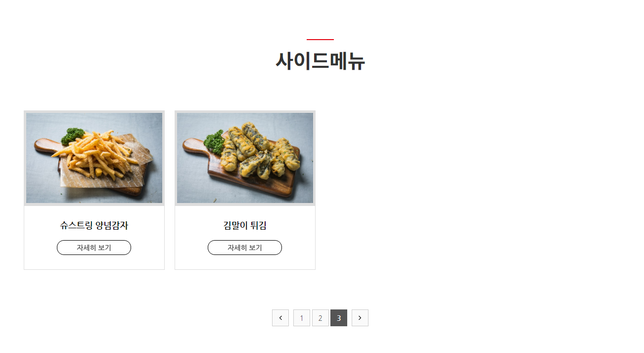Open 자세히 보기 under 김말이 튀김
The width and height of the screenshot is (644, 353).
245,248
